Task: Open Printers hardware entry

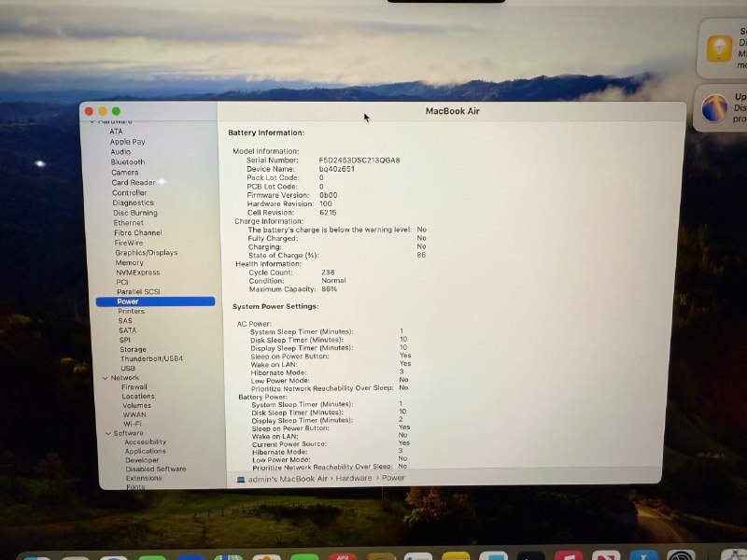Action: pyautogui.click(x=131, y=311)
